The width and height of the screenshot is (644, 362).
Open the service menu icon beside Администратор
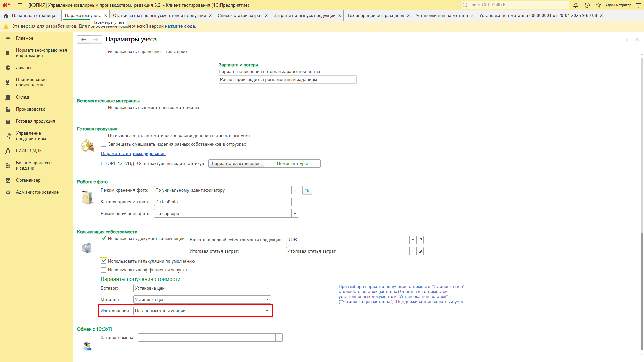click(x=638, y=5)
